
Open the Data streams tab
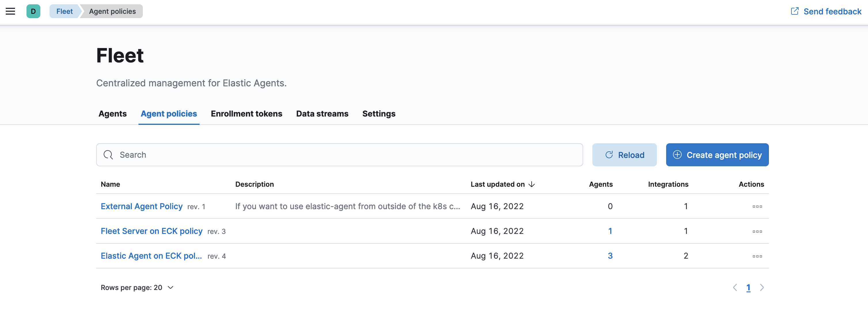(322, 114)
